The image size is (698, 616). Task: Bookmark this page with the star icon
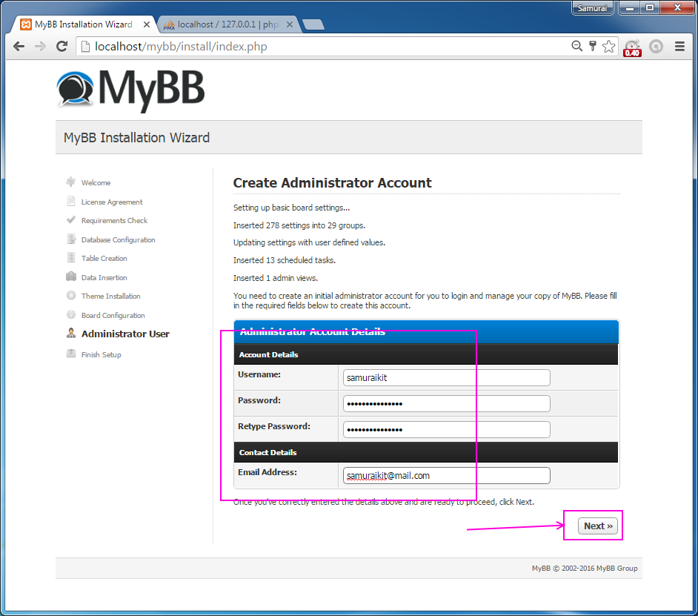608,46
